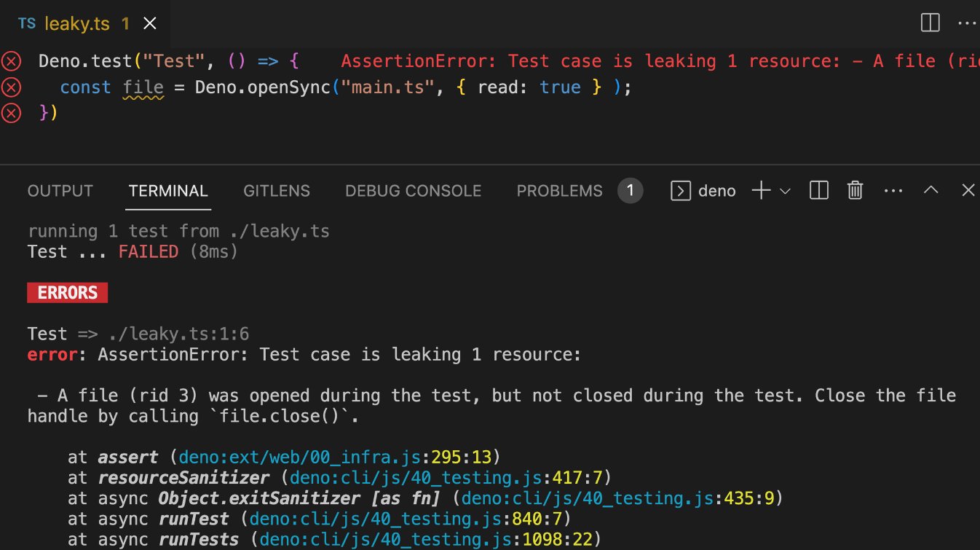Open a new terminal with plus icon
The image size is (980, 550).
(760, 190)
